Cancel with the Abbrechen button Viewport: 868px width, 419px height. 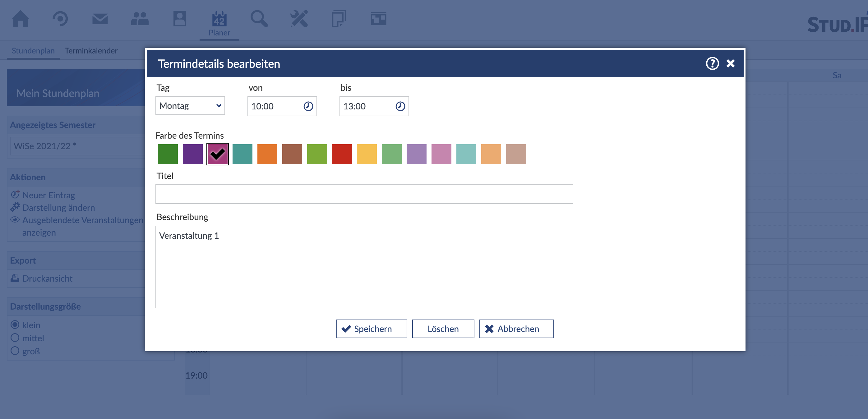click(x=516, y=329)
